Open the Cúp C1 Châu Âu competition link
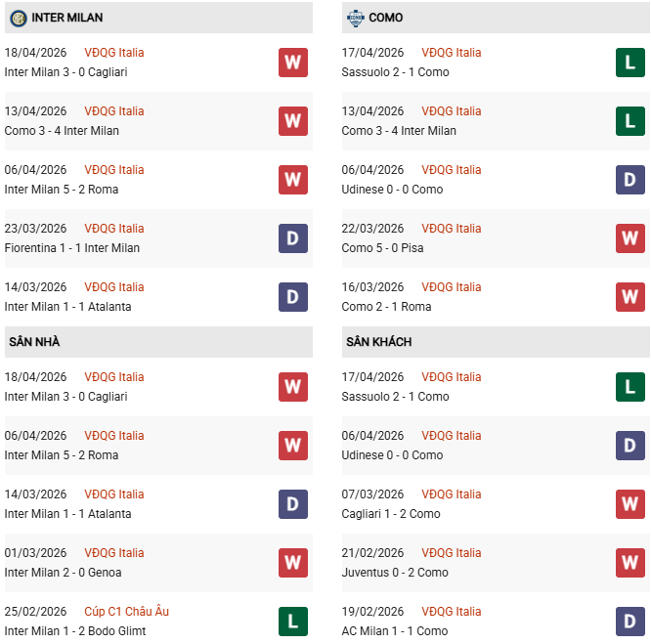Image resolution: width=651 pixels, height=644 pixels. coord(126,612)
